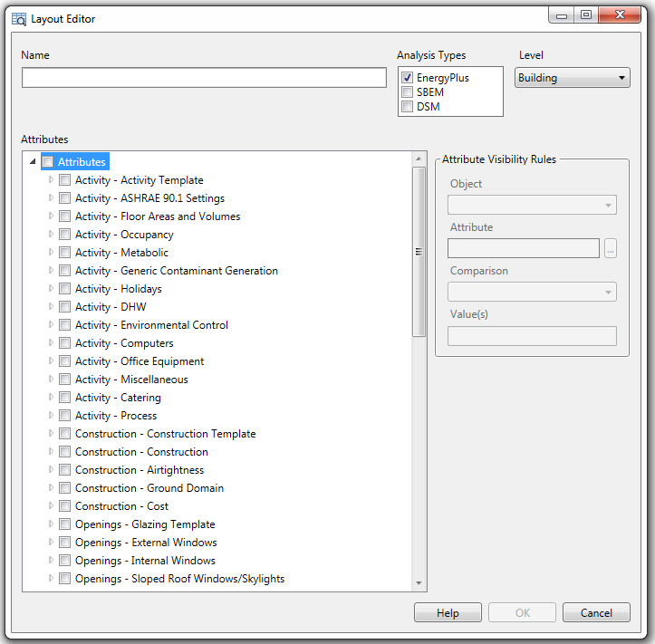Check the Activity - Occupancy checkbox
This screenshot has width=655, height=644.
[64, 235]
